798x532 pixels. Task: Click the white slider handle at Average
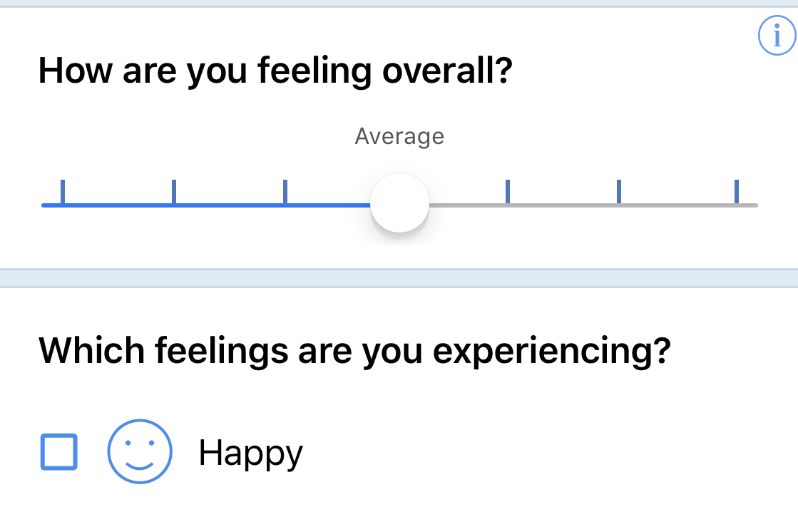click(399, 203)
